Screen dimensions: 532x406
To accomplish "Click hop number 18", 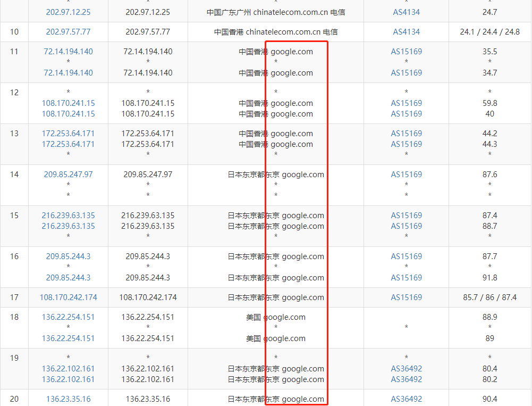I will click(x=14, y=317).
